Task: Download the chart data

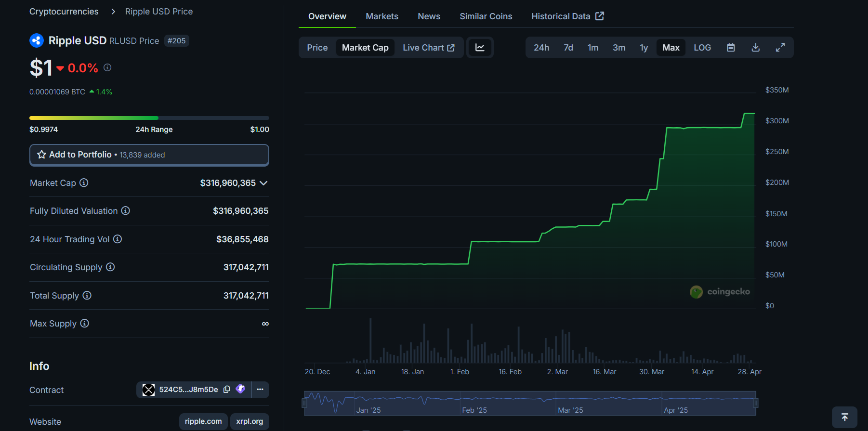Action: pyautogui.click(x=756, y=47)
